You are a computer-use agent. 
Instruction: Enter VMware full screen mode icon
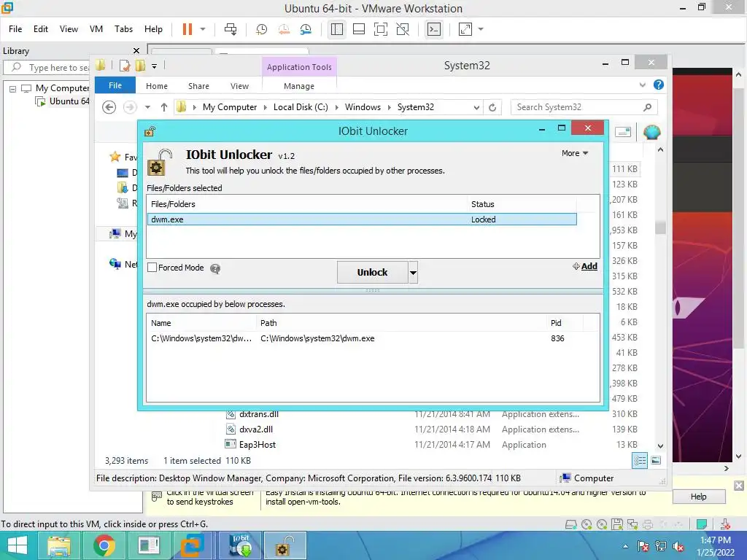tap(381, 29)
